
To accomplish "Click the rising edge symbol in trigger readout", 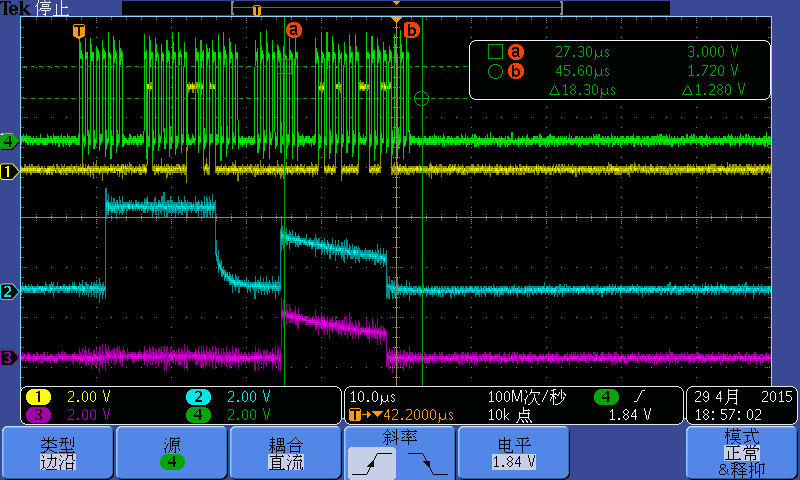I will [x=639, y=396].
